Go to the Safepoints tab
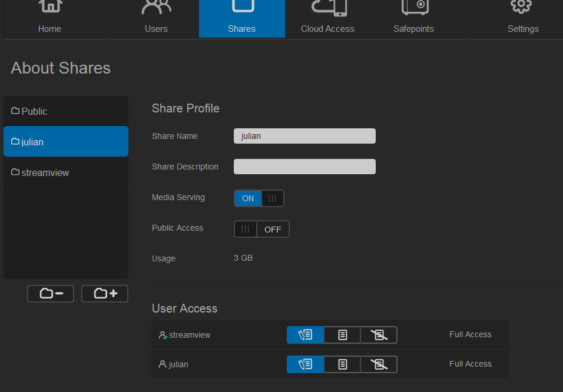This screenshot has width=563, height=392. pyautogui.click(x=413, y=19)
